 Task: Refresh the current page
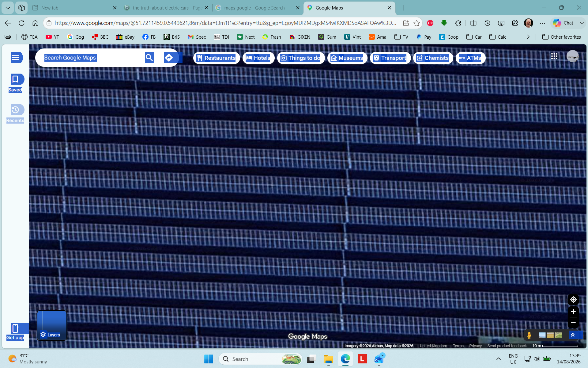(x=21, y=23)
